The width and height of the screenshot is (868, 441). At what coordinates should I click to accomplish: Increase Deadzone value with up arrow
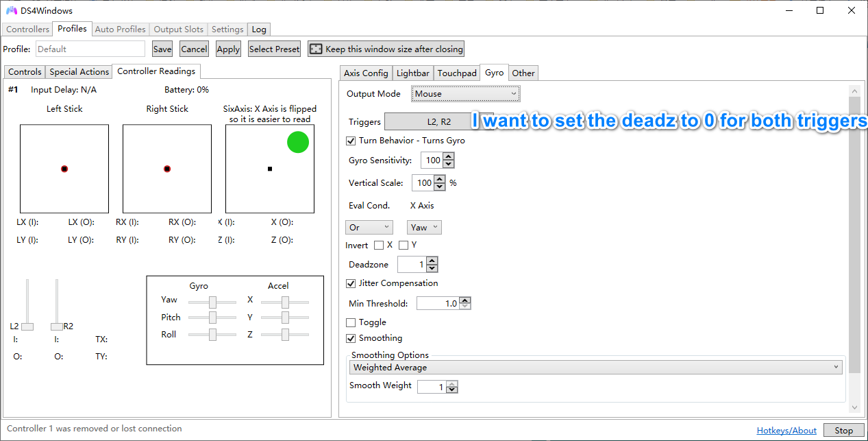point(432,261)
